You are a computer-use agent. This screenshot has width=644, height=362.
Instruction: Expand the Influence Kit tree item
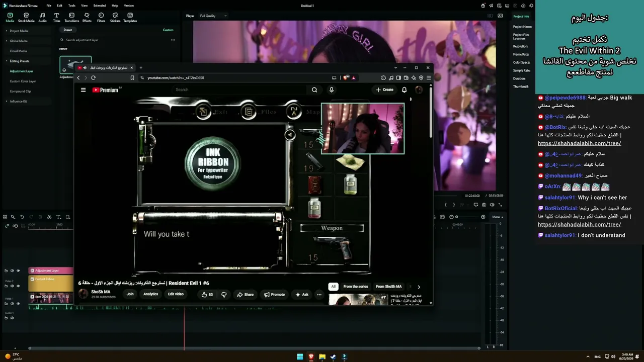coord(7,102)
